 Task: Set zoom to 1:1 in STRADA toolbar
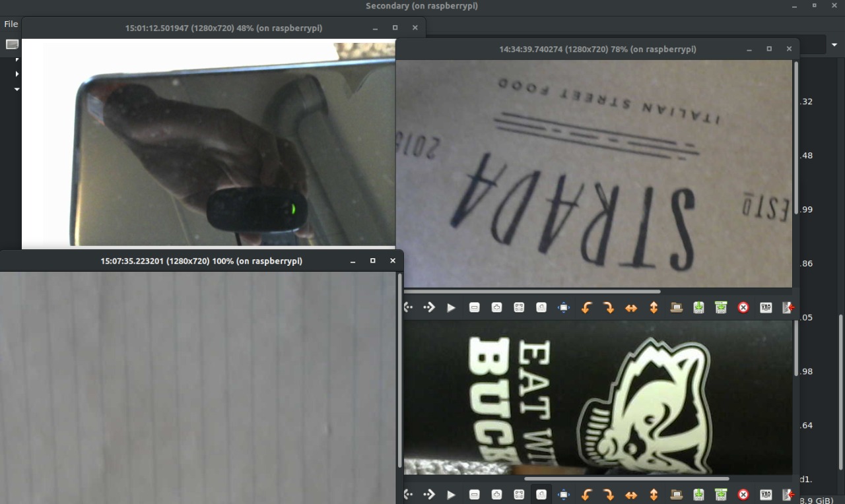[x=541, y=307]
